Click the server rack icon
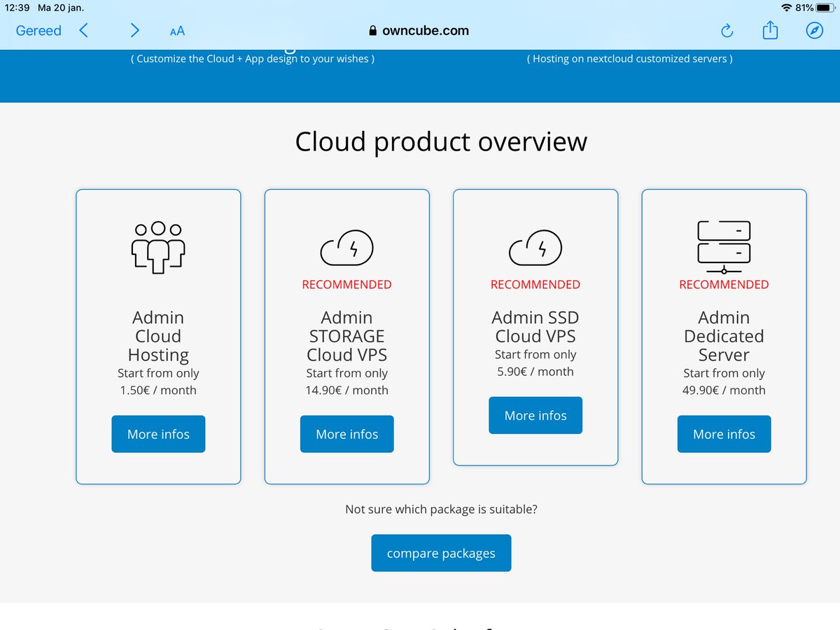 click(724, 247)
